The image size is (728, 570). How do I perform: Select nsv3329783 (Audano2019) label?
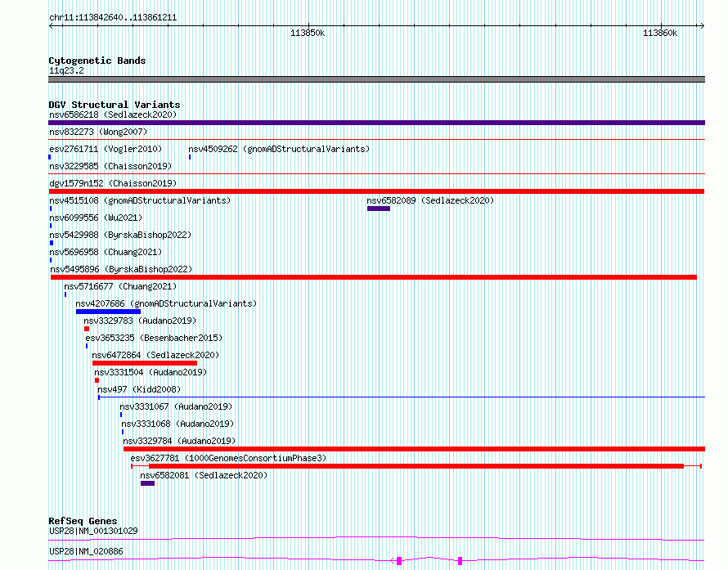coord(140,321)
